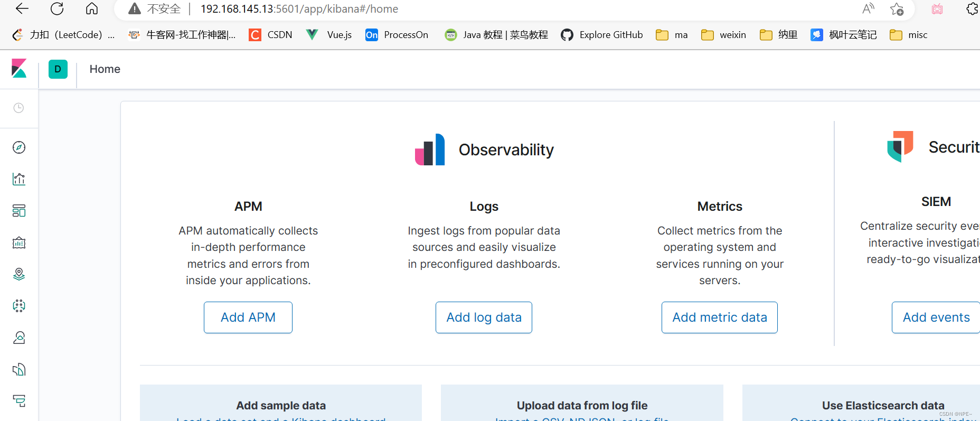Click the Kibana logo
This screenshot has height=421, width=980.
(x=19, y=68)
